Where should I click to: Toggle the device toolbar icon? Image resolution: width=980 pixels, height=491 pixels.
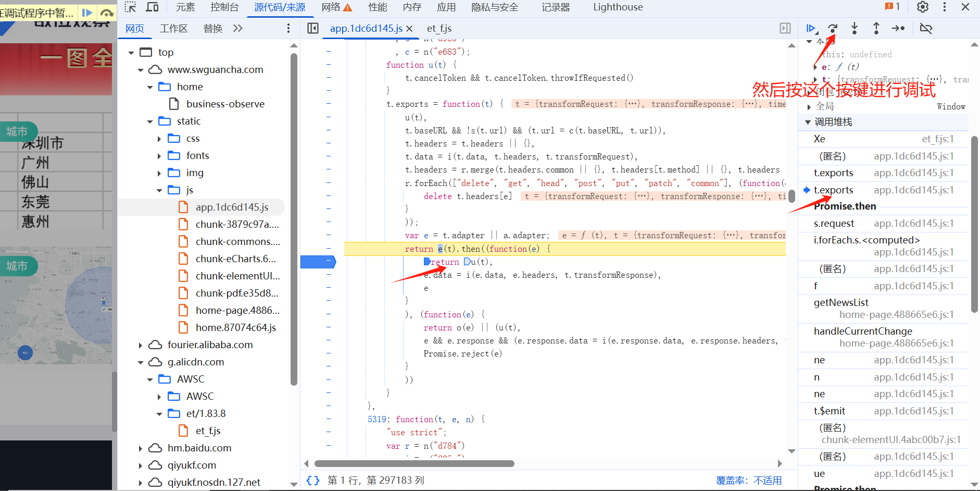[x=152, y=7]
